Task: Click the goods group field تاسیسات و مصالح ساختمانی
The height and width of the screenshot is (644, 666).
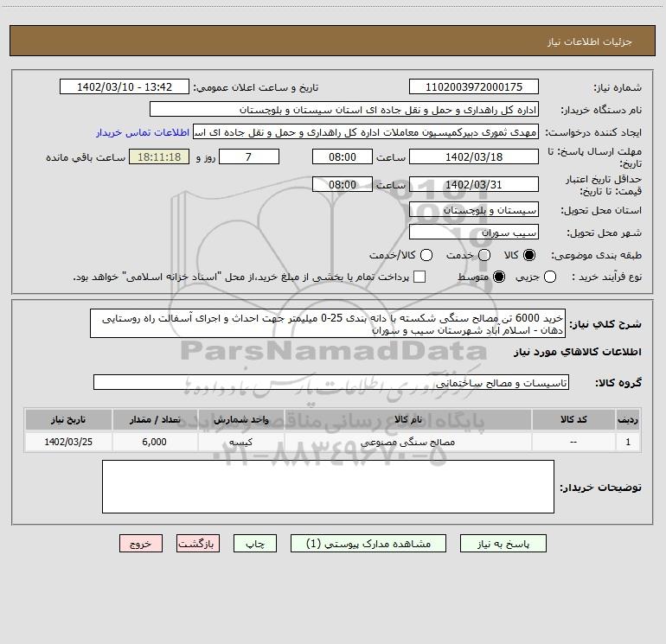Action: coord(331,382)
